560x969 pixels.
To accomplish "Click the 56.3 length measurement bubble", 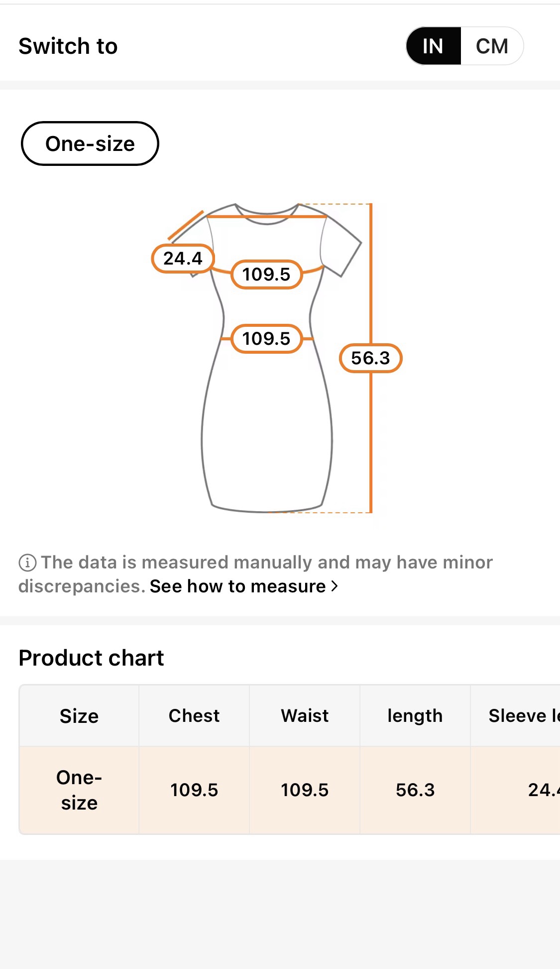I will point(370,358).
